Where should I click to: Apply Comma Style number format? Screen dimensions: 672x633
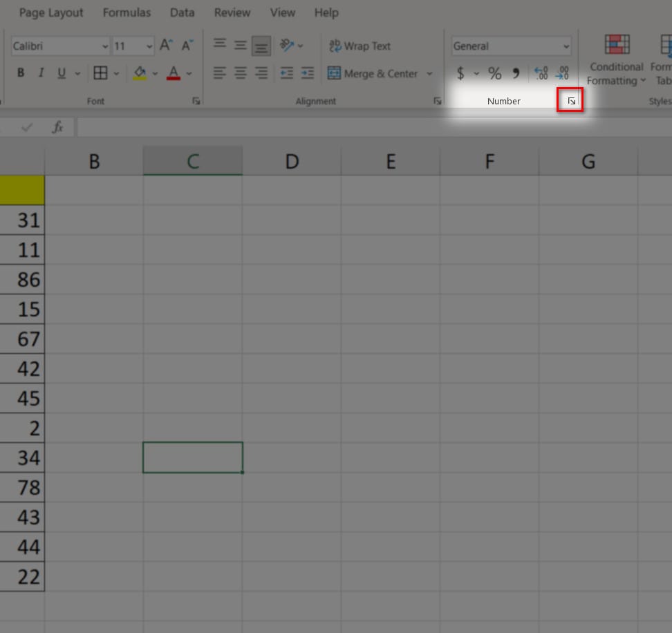click(516, 73)
